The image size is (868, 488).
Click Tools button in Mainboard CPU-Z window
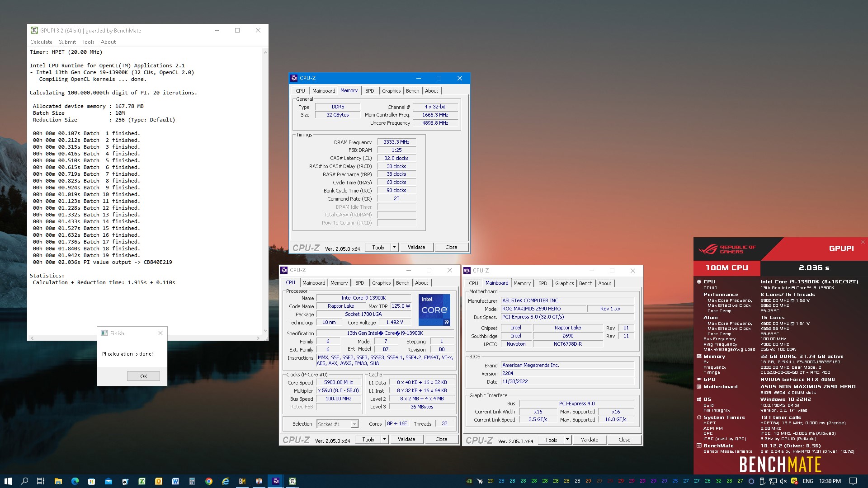[x=551, y=440]
